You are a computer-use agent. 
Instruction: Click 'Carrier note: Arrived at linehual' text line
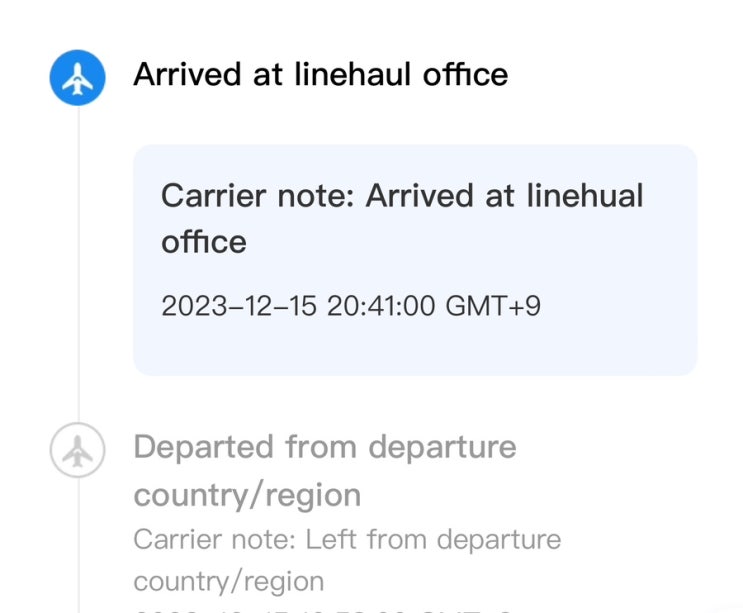pyautogui.click(x=402, y=195)
